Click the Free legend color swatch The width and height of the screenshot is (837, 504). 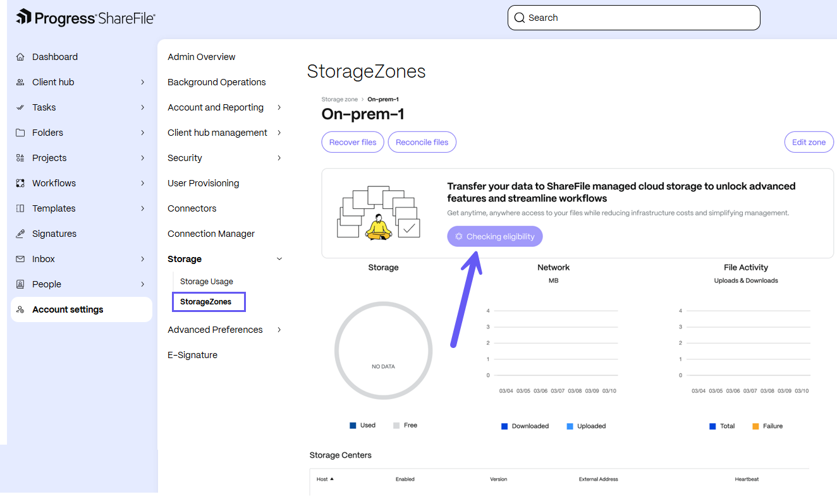396,426
